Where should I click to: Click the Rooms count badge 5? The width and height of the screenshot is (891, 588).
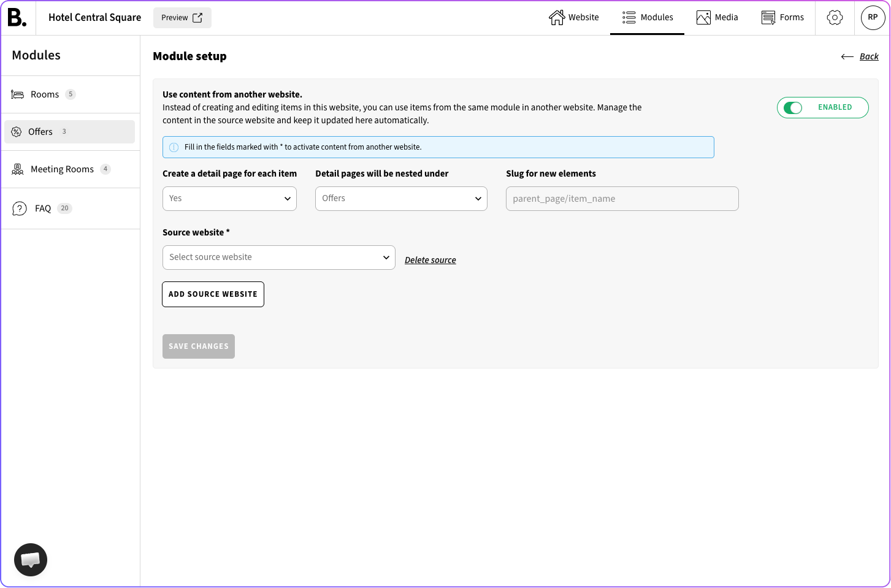click(71, 94)
